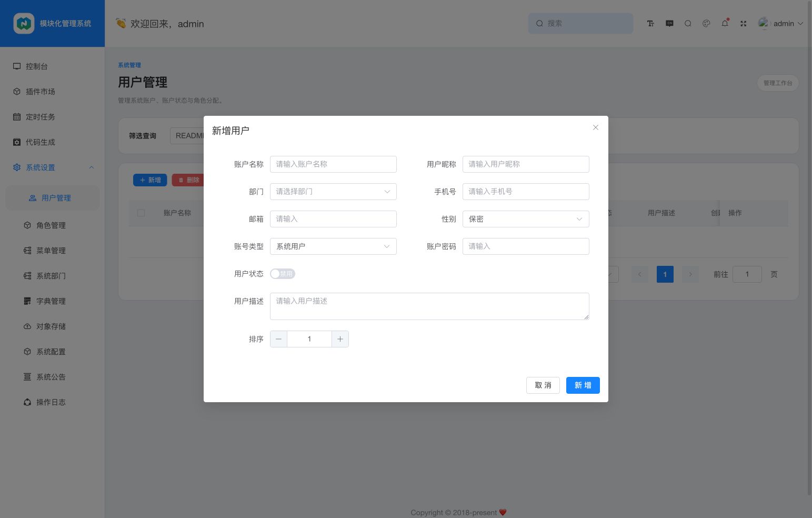The width and height of the screenshot is (812, 518).
Task: Click the 账户名称 input field
Action: [333, 164]
